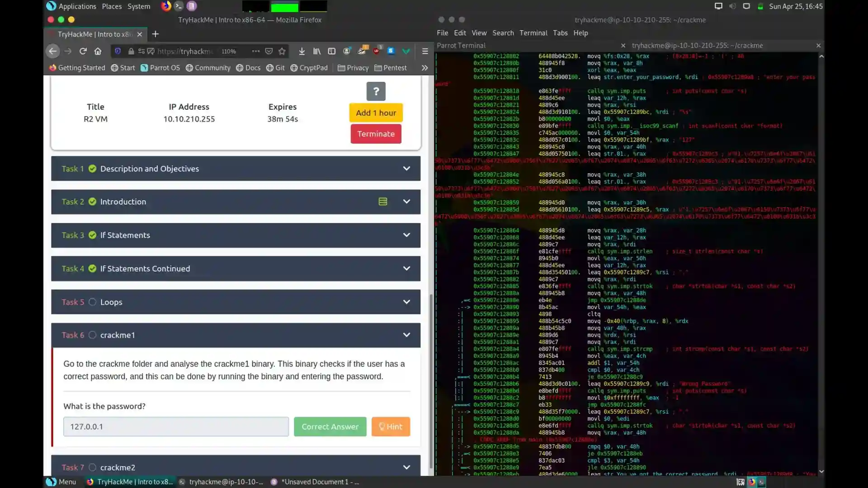Expand Task 5 Loops chevron
This screenshot has width=868, height=488.
coord(406,302)
